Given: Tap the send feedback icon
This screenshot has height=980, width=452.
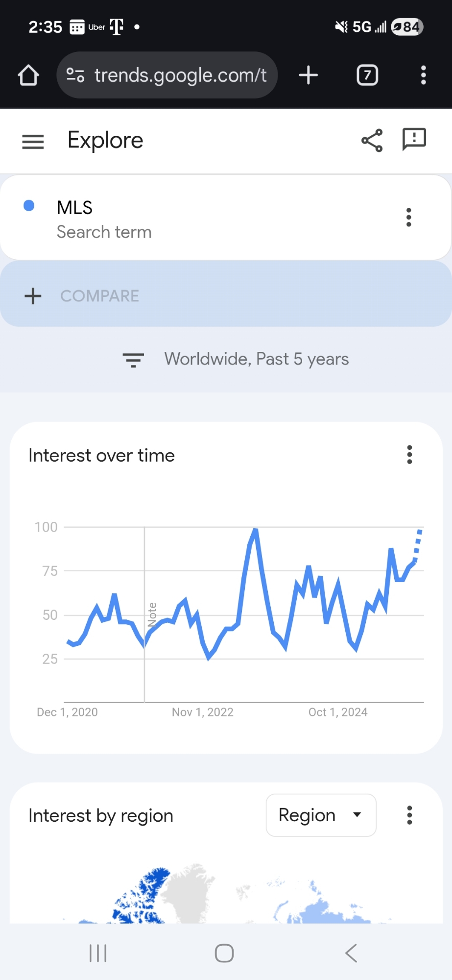Looking at the screenshot, I should point(414,141).
